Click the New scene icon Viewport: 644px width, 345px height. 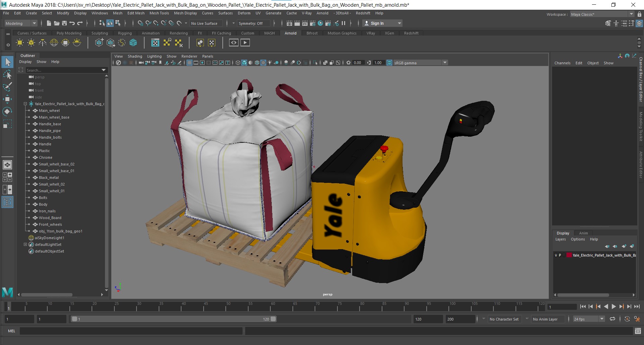tap(49, 23)
